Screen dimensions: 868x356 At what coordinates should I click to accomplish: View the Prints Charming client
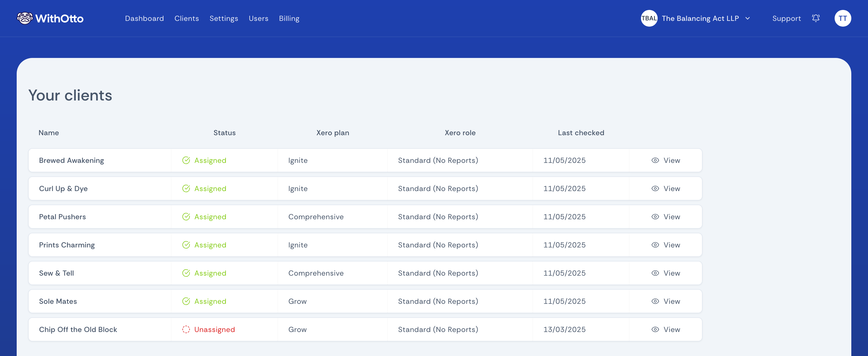665,245
